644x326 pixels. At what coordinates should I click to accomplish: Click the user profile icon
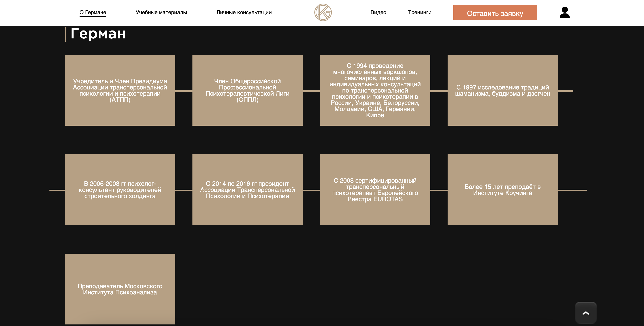pos(564,13)
